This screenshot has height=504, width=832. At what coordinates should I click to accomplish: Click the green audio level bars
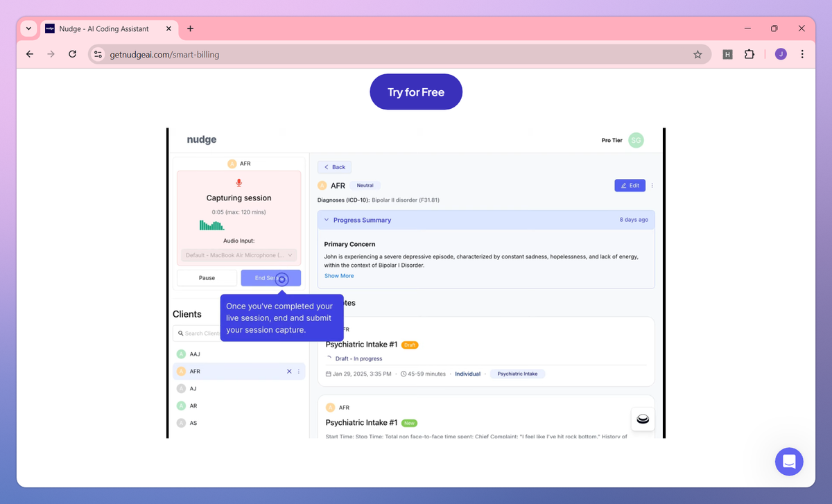point(211,225)
